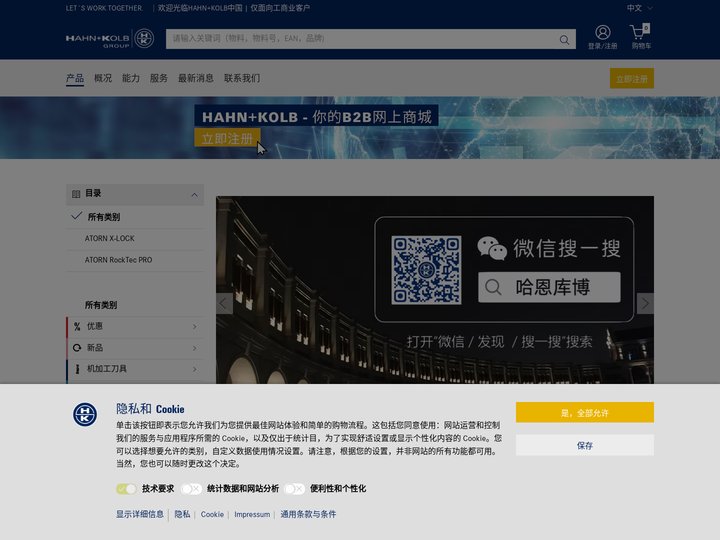This screenshot has width=720, height=540.
Task: Enable 统计数据和网站分析 cookie switch
Action: (x=191, y=489)
